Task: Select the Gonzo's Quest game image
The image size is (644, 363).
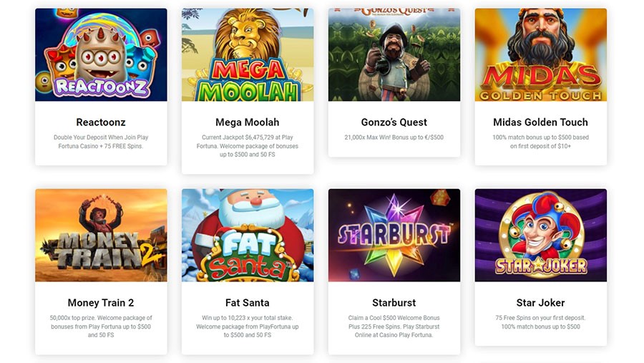Action: (x=394, y=54)
